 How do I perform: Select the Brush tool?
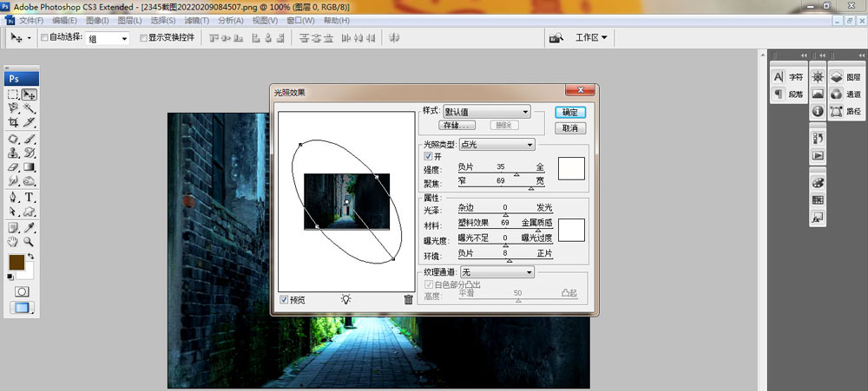pyautogui.click(x=30, y=139)
